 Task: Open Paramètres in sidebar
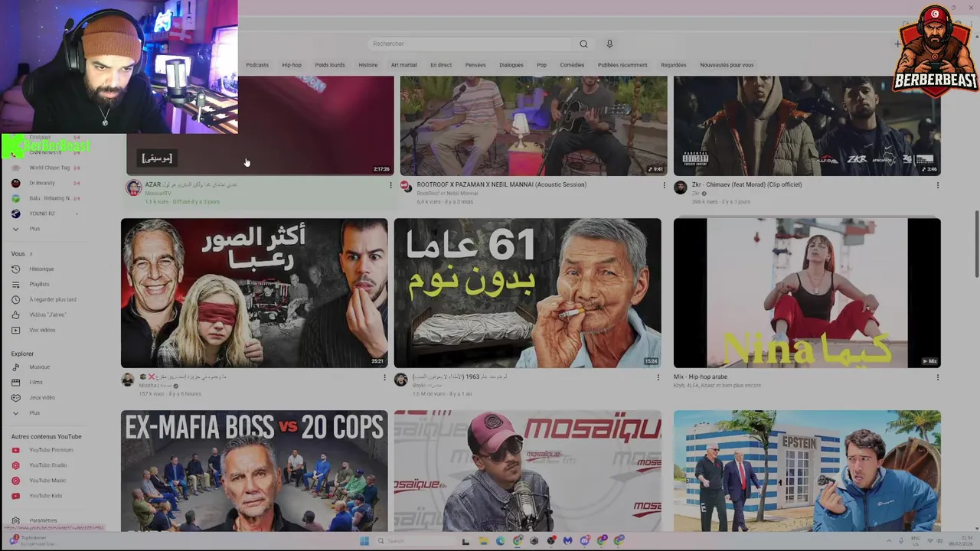coord(43,520)
